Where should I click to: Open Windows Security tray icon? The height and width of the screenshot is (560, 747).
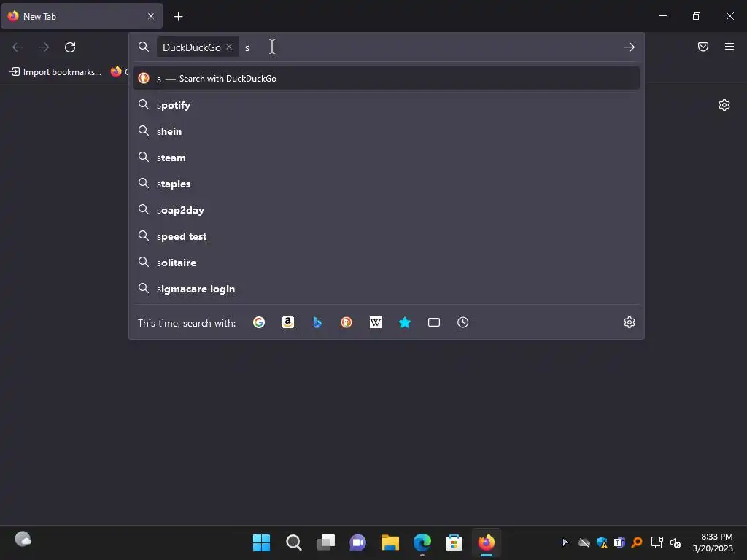pyautogui.click(x=602, y=542)
